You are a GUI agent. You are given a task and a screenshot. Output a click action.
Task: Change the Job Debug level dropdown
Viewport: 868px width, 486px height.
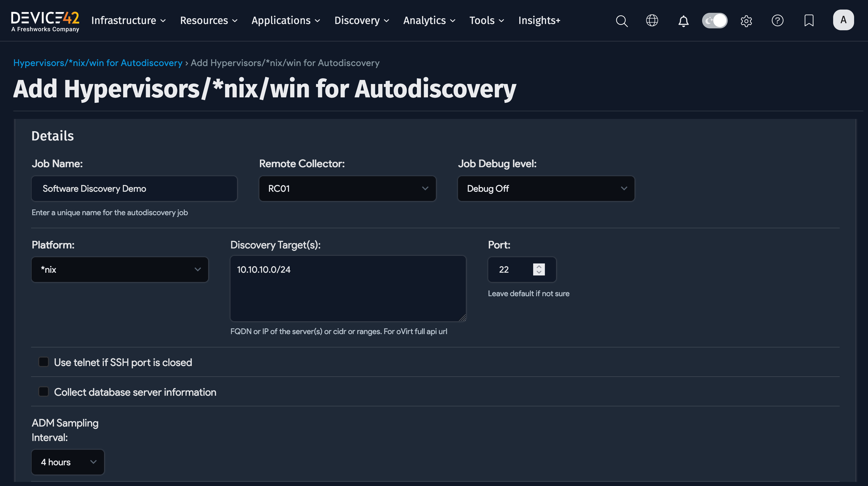click(545, 188)
